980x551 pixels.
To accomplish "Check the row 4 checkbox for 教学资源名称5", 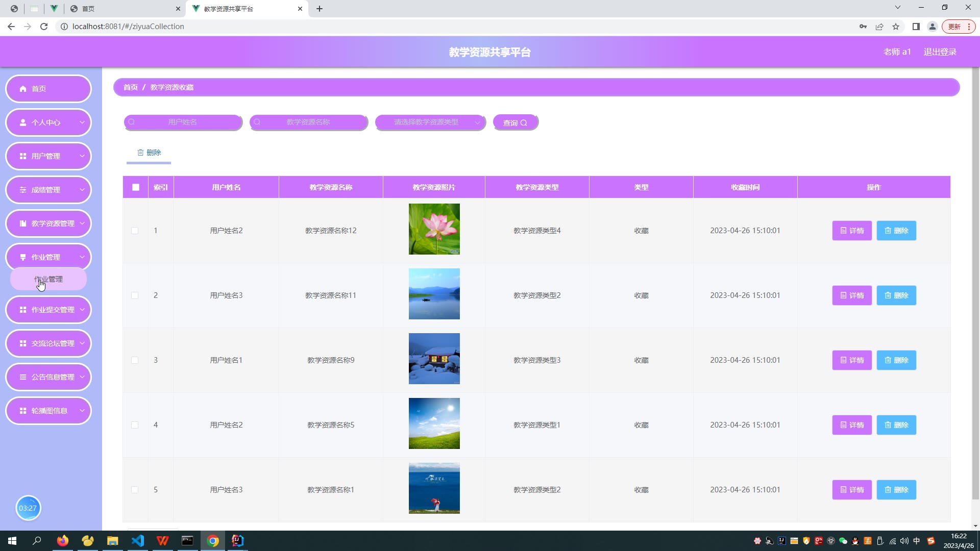I will pyautogui.click(x=135, y=425).
